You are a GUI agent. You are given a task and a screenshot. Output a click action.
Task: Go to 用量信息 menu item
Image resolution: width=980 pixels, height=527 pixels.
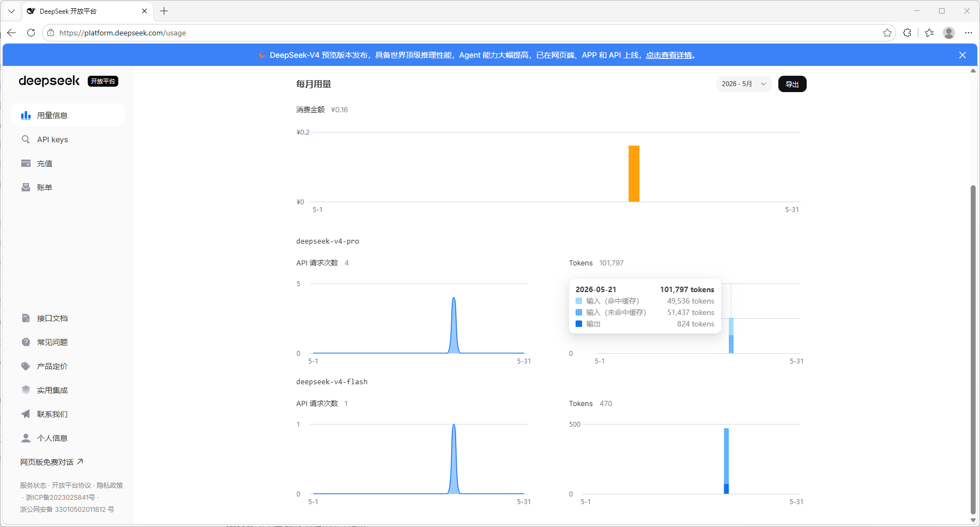pos(68,115)
